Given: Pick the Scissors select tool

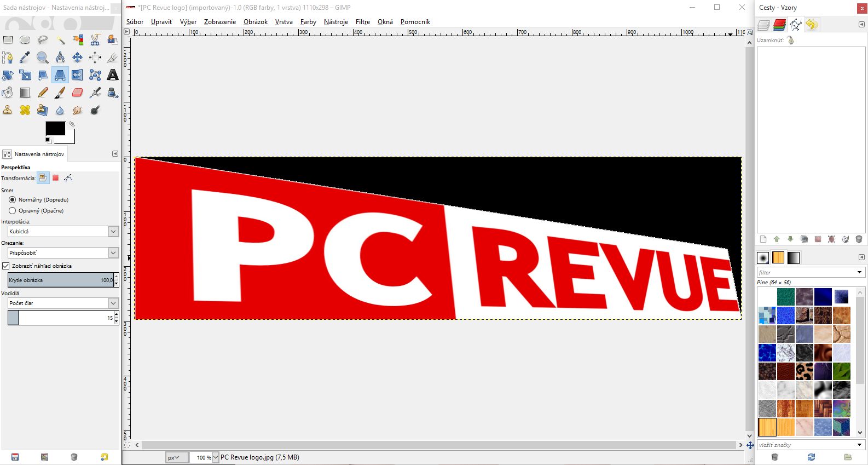Looking at the screenshot, I should tap(95, 40).
